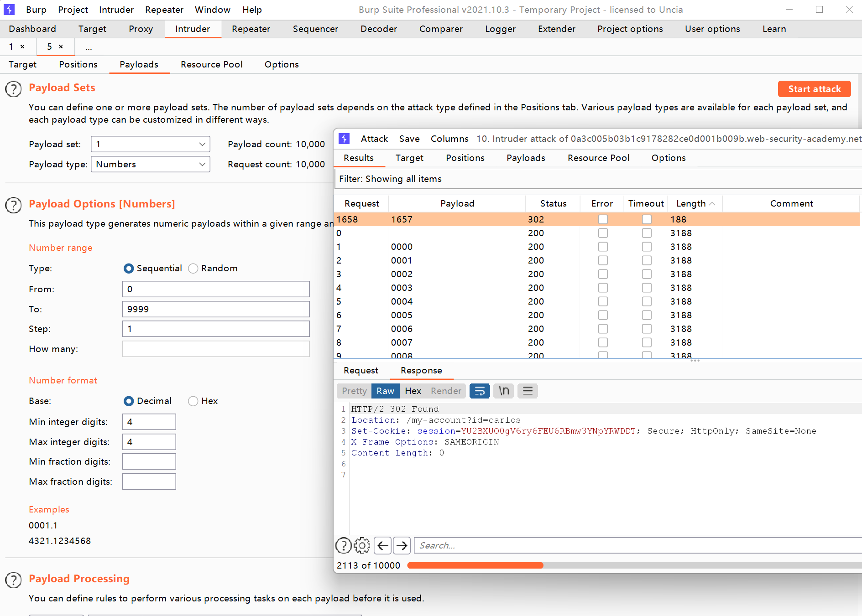The height and width of the screenshot is (616, 862).
Task: Select result row with payload 1657
Action: (597, 219)
